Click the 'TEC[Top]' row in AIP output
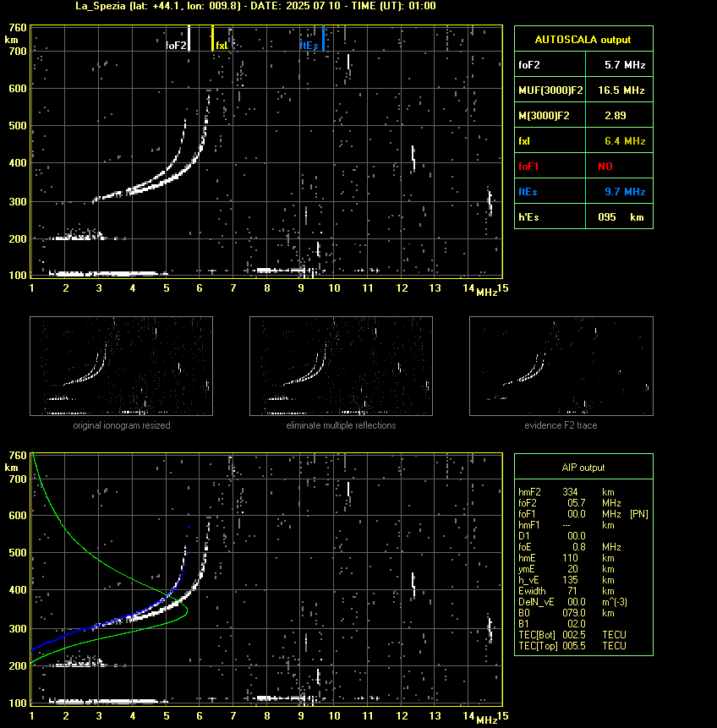The height and width of the screenshot is (728, 717). point(583,646)
